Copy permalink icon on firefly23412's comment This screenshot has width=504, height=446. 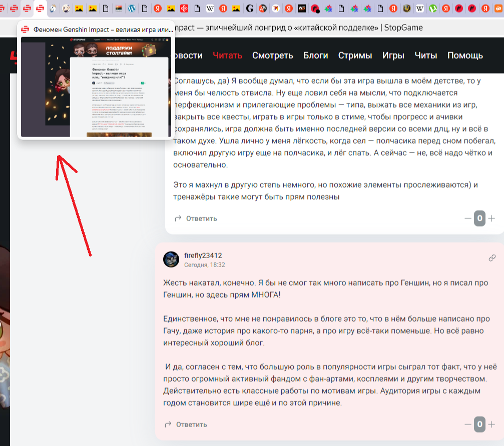pyautogui.click(x=492, y=258)
